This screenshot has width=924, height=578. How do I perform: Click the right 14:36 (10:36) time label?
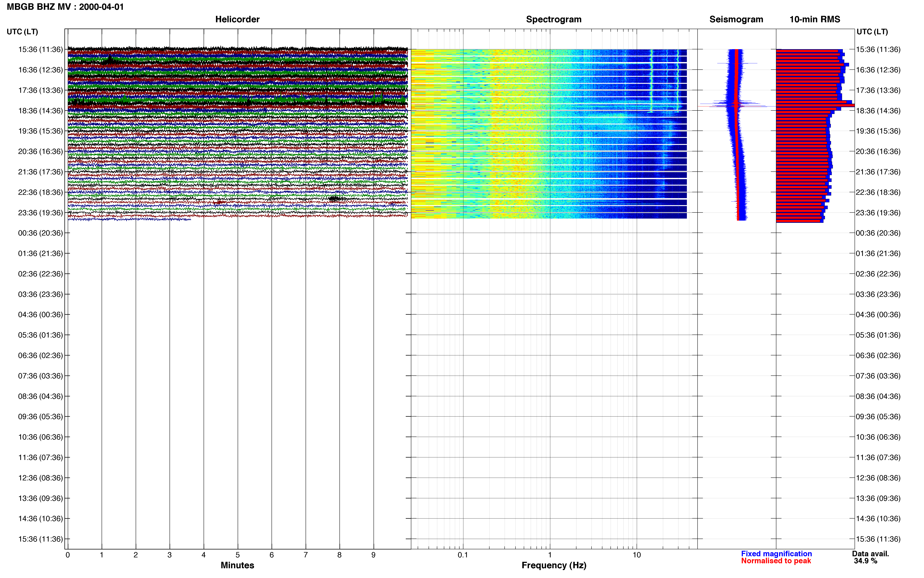878,518
